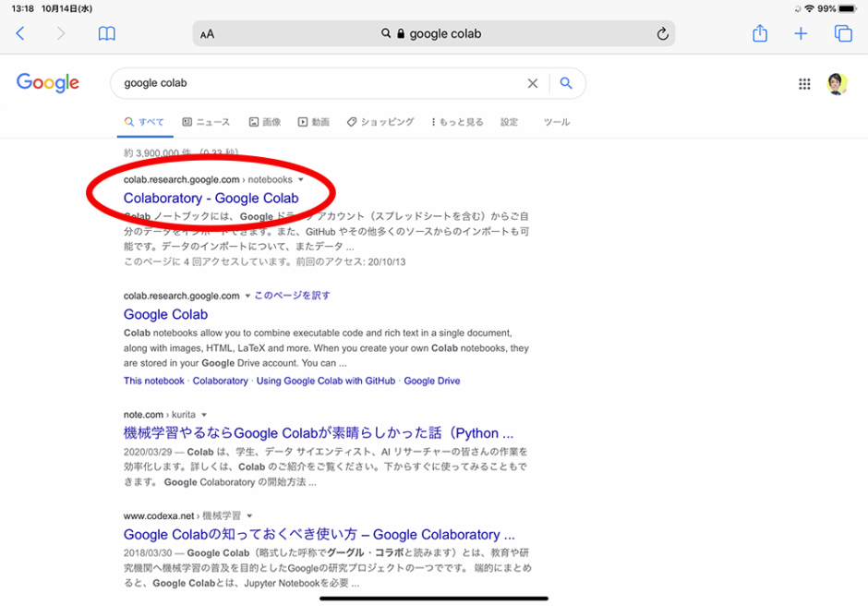
Task: Open 設定 in the Google results bar
Action: tap(509, 121)
